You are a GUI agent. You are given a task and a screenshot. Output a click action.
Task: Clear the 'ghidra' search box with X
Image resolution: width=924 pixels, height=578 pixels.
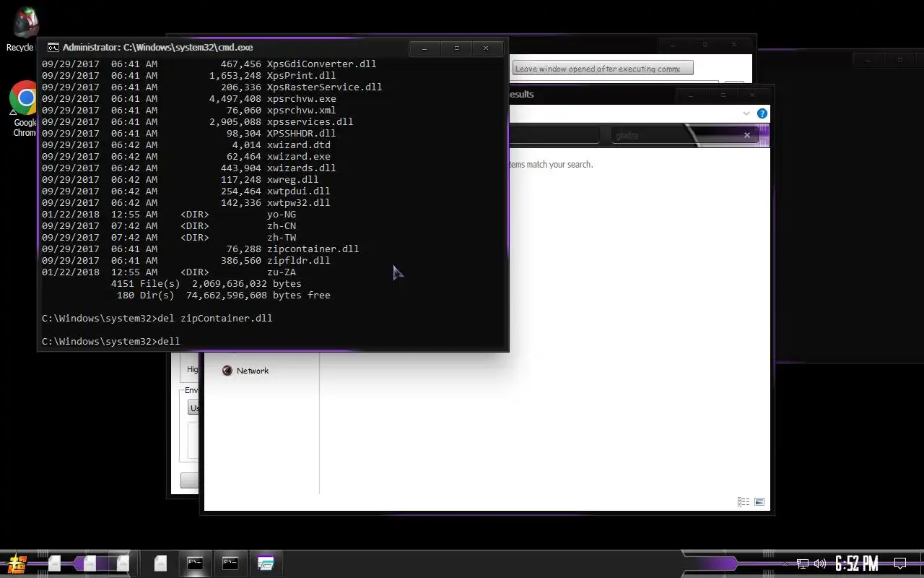click(747, 135)
